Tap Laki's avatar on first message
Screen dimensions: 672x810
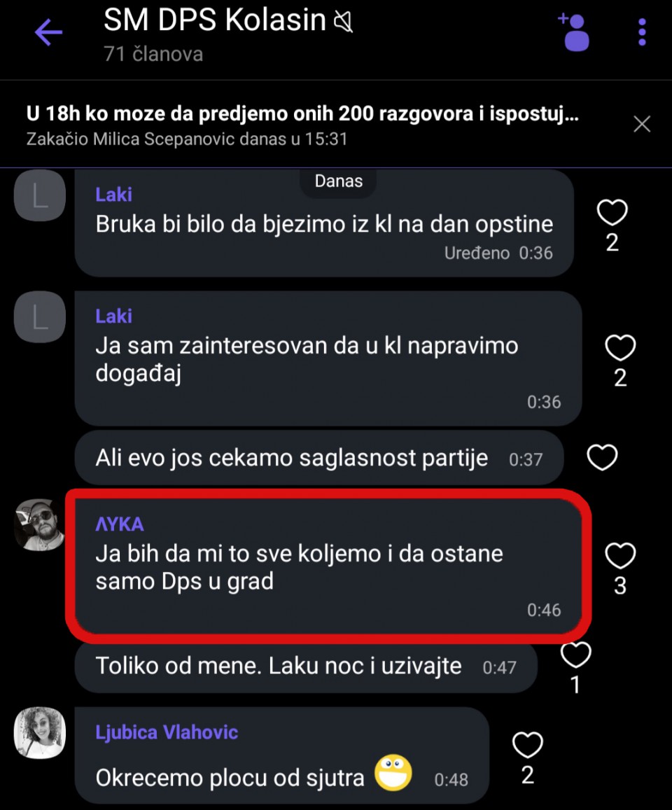click(x=39, y=195)
